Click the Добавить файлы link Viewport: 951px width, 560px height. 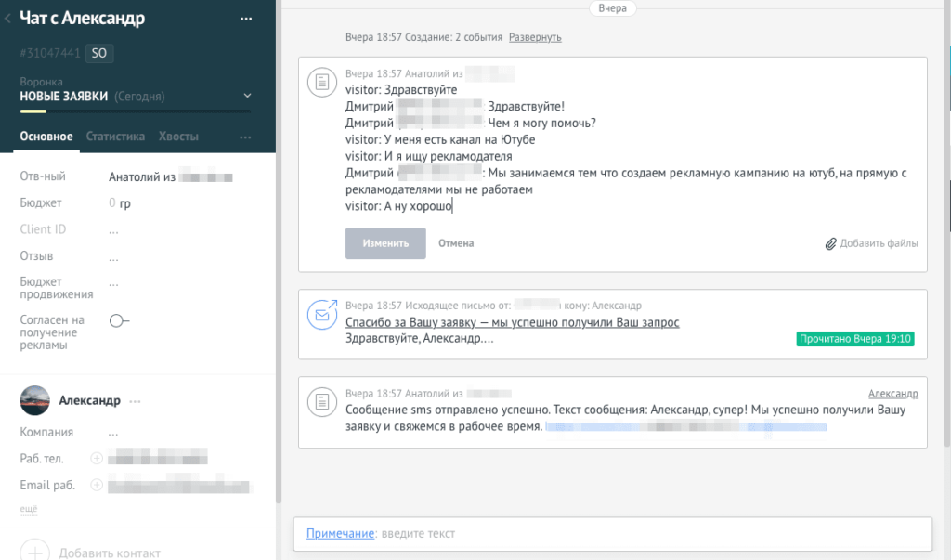click(x=879, y=243)
